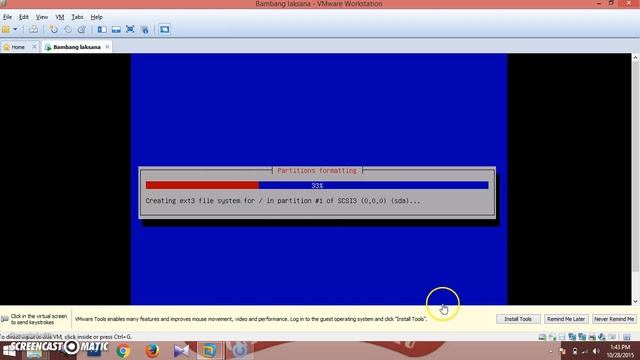Click scrollbar down arrow of VM view
The width and height of the screenshot is (640, 360).
coord(635,301)
